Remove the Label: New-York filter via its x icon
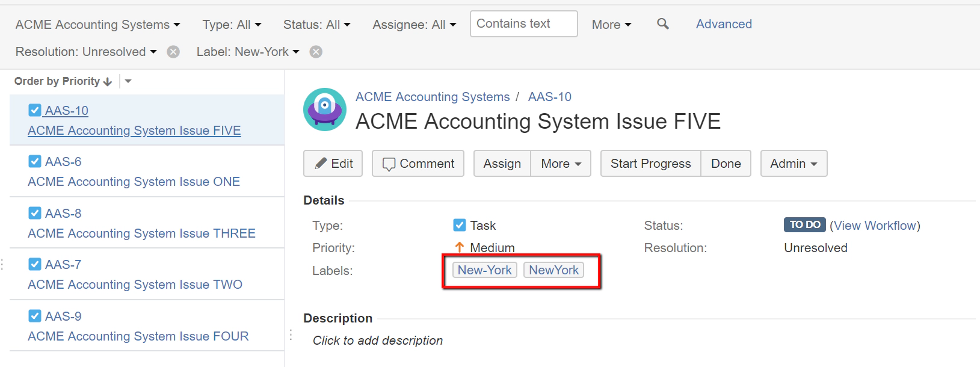The image size is (980, 367). (316, 51)
